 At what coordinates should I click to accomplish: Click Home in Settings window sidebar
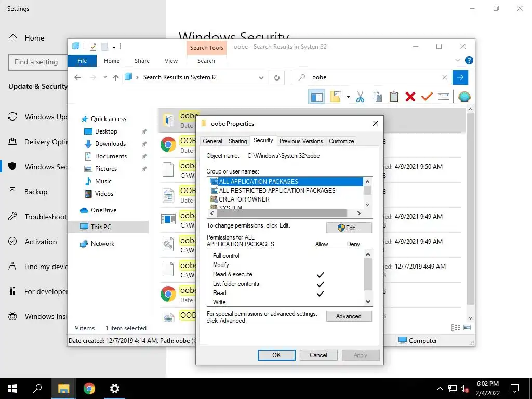34,38
